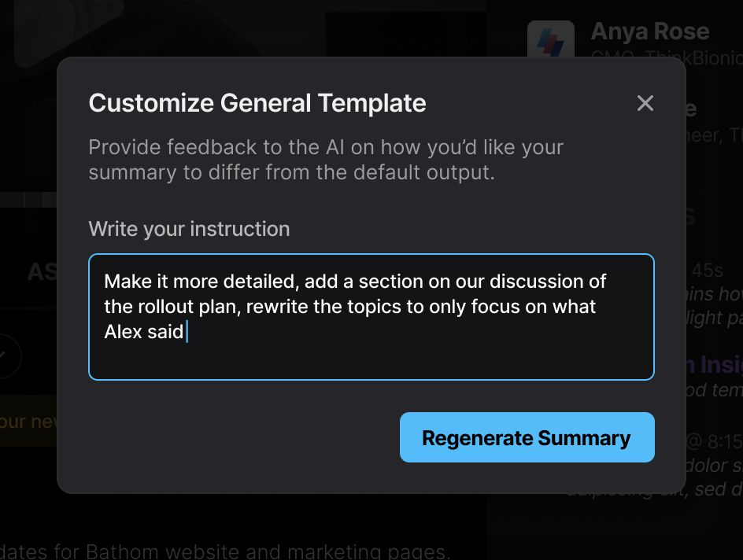Focus the instruction text box
The width and height of the screenshot is (743, 560).
(x=371, y=317)
